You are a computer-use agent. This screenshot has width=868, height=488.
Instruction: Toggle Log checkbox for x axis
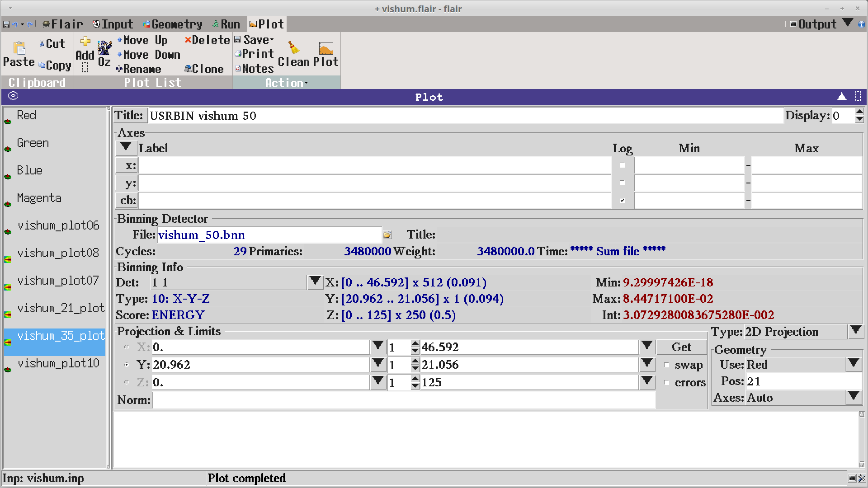pyautogui.click(x=623, y=165)
